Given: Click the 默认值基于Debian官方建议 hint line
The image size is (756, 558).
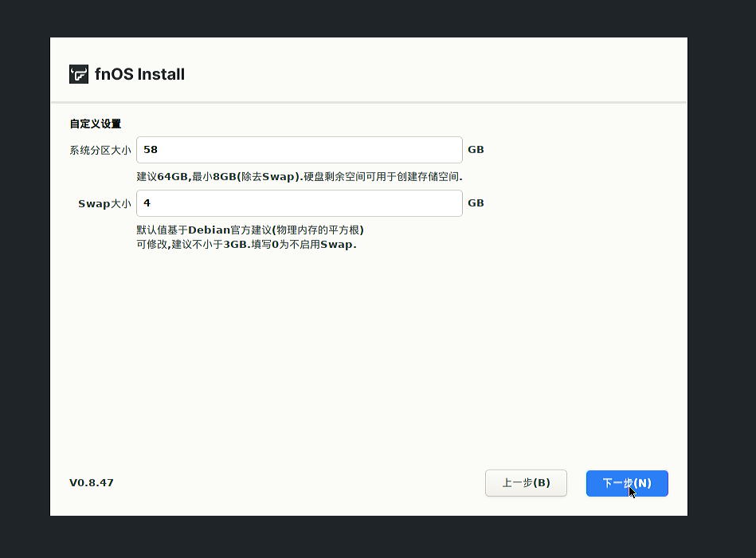Looking at the screenshot, I should tap(250, 230).
